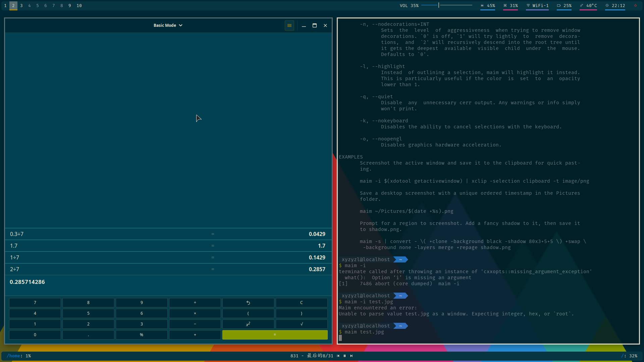644x362 pixels.
Task: Switch to workspace 10
Action: pyautogui.click(x=79, y=6)
